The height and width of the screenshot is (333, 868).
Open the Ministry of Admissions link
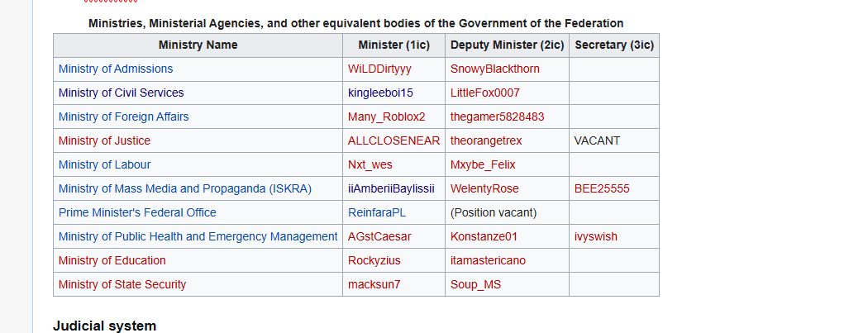pyautogui.click(x=115, y=69)
